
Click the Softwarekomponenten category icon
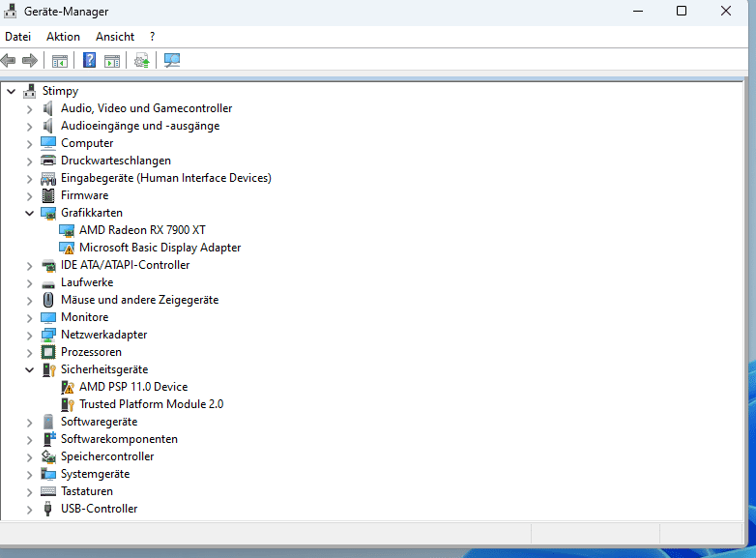click(x=49, y=439)
